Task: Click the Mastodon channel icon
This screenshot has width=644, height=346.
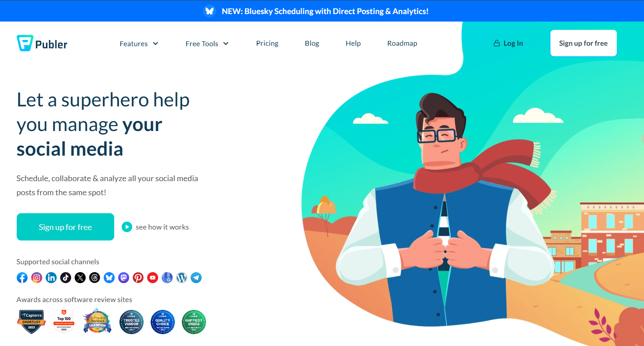Action: 123,278
